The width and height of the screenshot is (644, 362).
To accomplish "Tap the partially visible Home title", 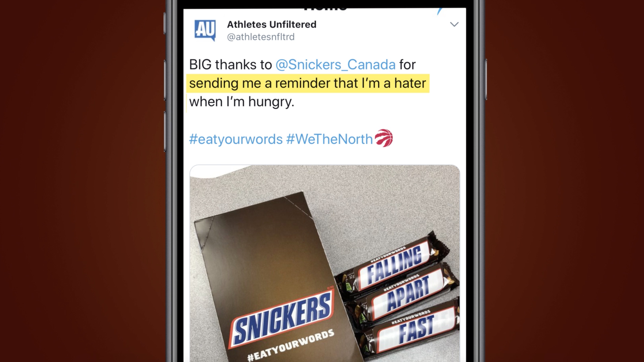I will (325, 9).
